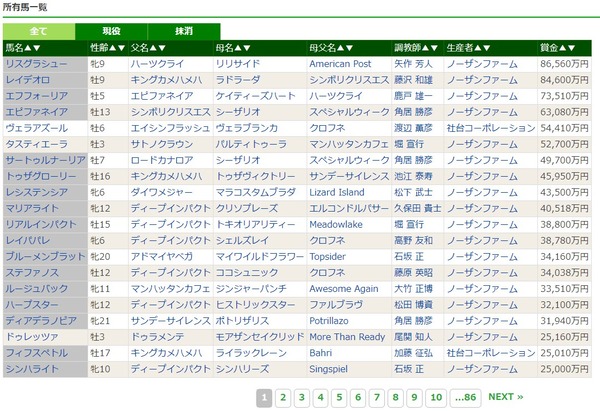
Task: Go to page 10
Action: [x=436, y=398]
